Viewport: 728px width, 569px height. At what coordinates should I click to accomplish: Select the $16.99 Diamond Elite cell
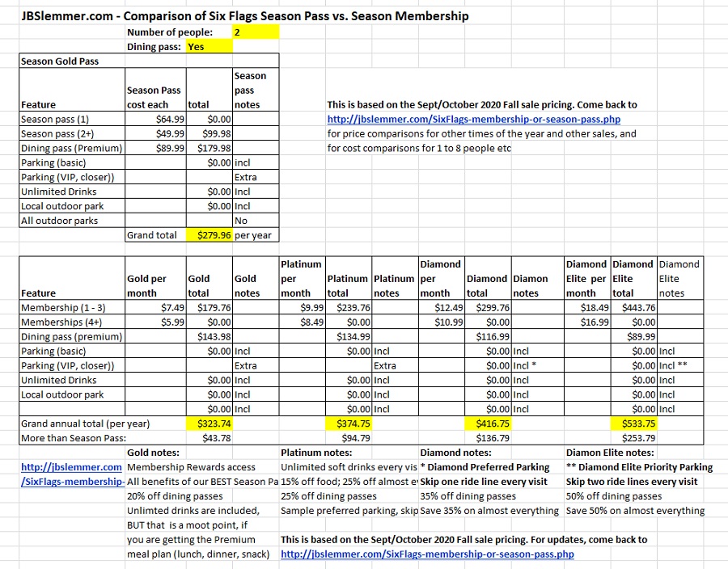(x=587, y=322)
